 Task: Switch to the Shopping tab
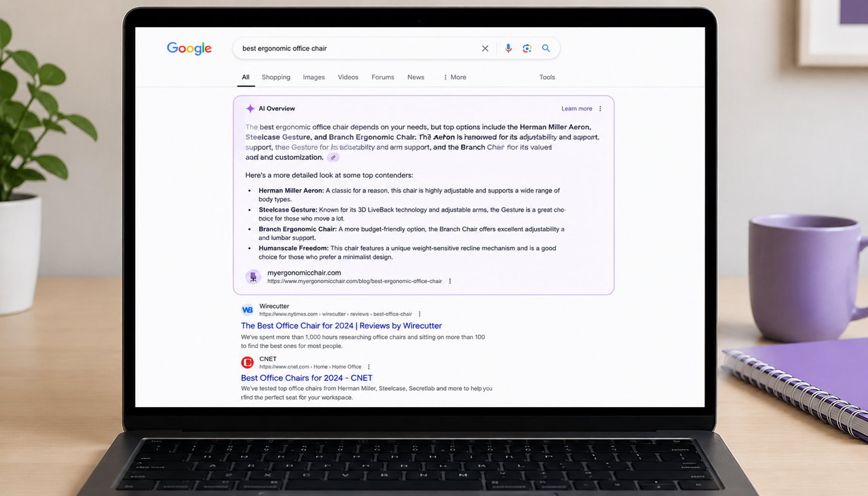point(276,77)
